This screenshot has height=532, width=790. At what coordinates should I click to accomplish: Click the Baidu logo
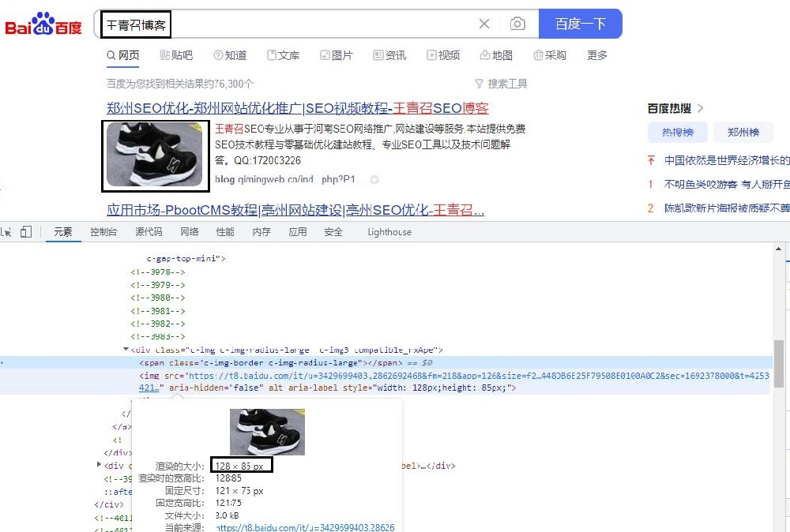coord(43,24)
